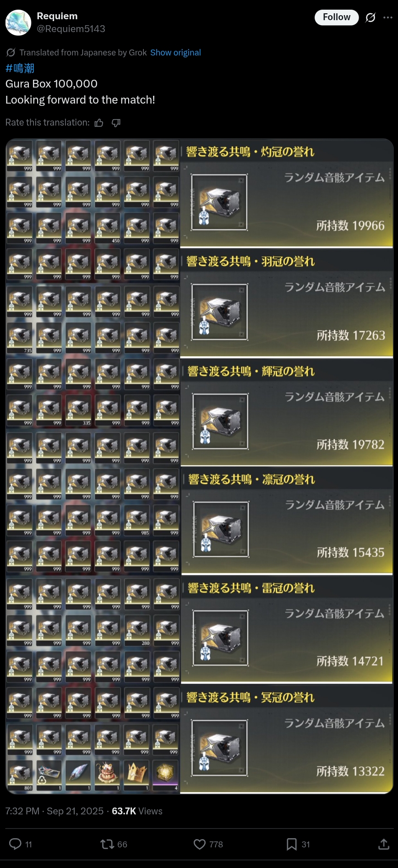This screenshot has height=868, width=398.
Task: Open the reply comment icon
Action: [16, 844]
